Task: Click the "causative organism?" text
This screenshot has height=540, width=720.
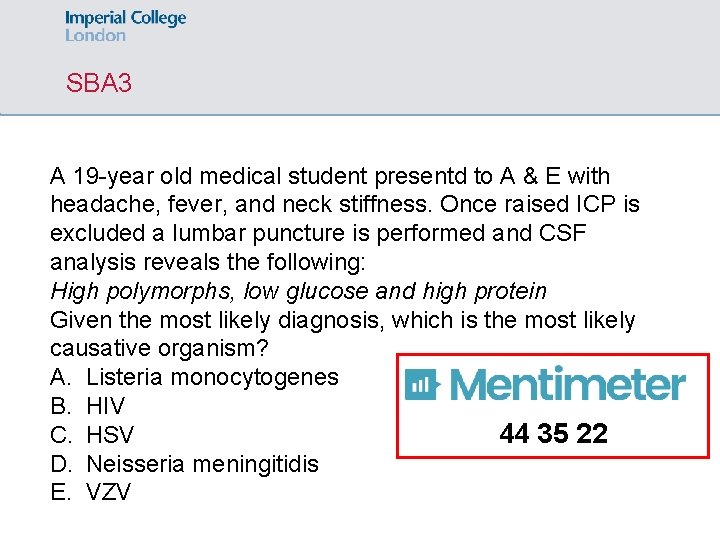Action: pyautogui.click(x=156, y=349)
